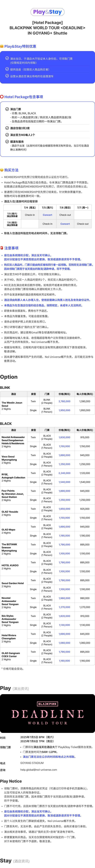Click the check icon beside 演出门票
The image size is (95, 868).
click(x=7, y=109)
